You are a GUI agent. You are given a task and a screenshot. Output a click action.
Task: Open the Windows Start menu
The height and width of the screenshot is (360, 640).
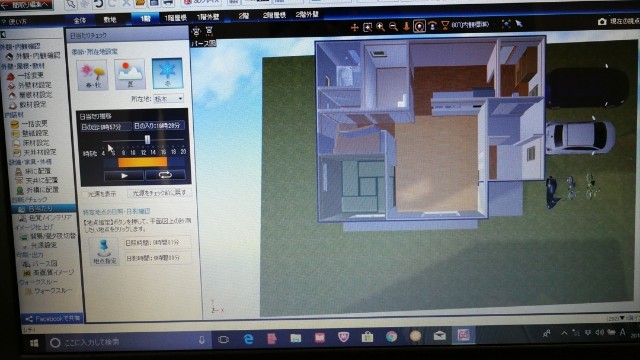coord(34,343)
